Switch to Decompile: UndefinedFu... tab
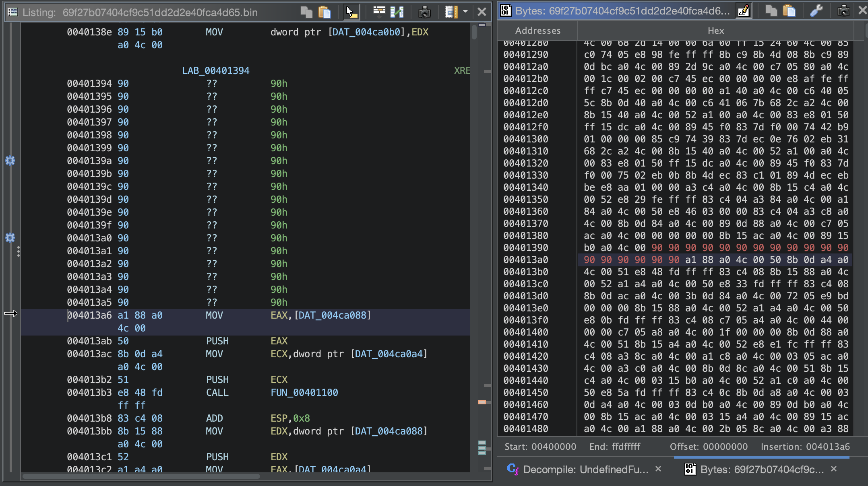 tap(586, 470)
